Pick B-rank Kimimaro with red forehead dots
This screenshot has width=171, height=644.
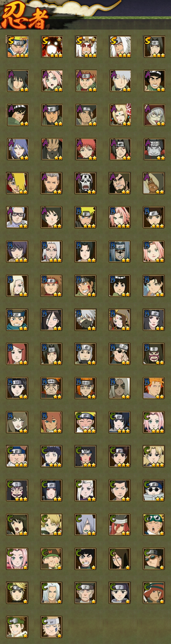(51, 251)
